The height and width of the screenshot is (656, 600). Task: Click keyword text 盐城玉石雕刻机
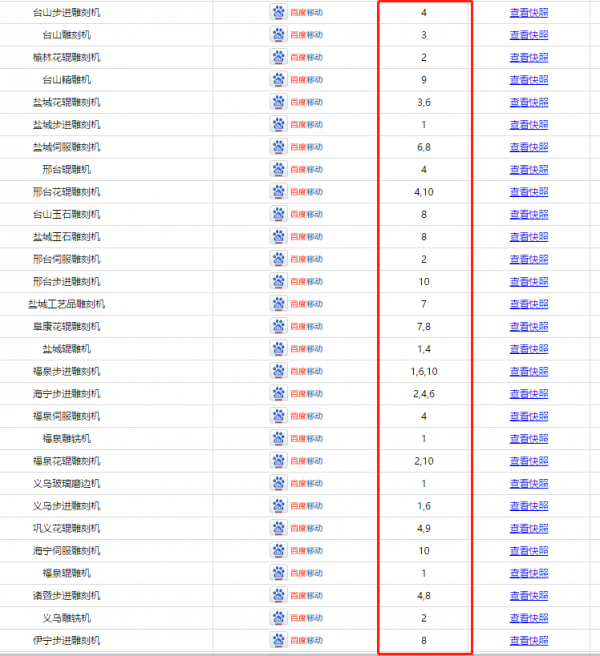click(67, 237)
